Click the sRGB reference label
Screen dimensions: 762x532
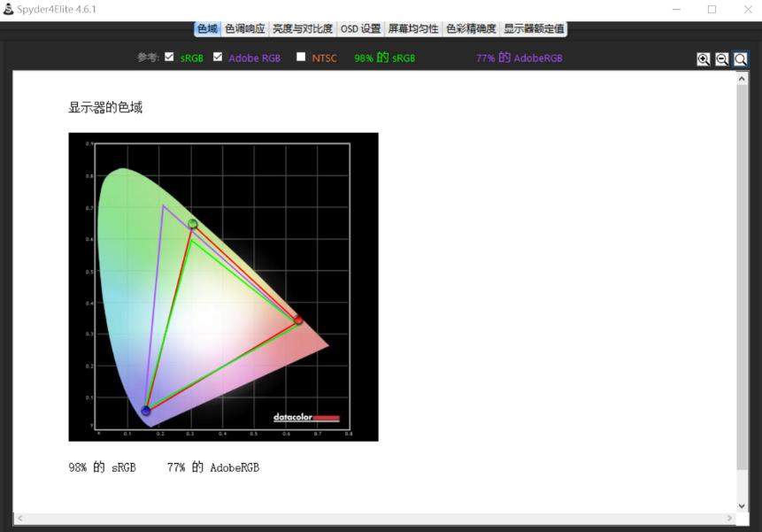coord(192,58)
